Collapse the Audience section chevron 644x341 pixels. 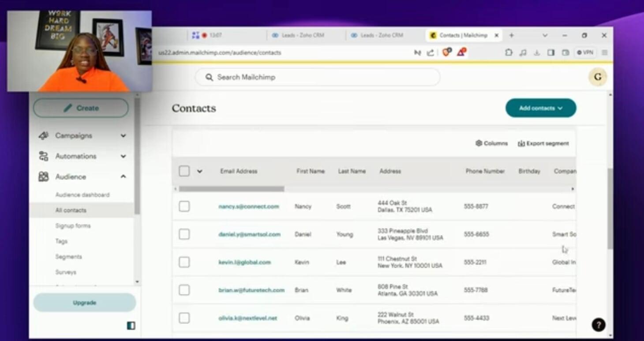124,177
